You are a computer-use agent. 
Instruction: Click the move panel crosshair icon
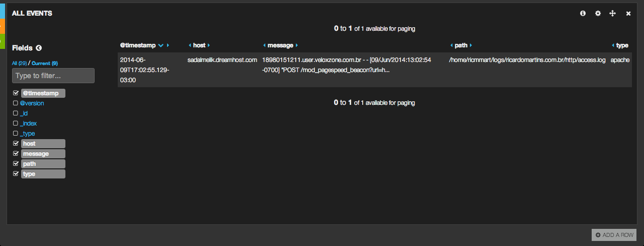coord(612,14)
